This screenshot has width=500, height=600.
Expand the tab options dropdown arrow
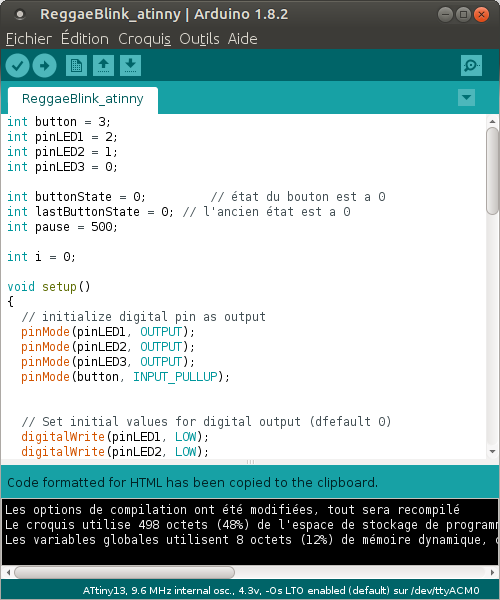click(466, 98)
